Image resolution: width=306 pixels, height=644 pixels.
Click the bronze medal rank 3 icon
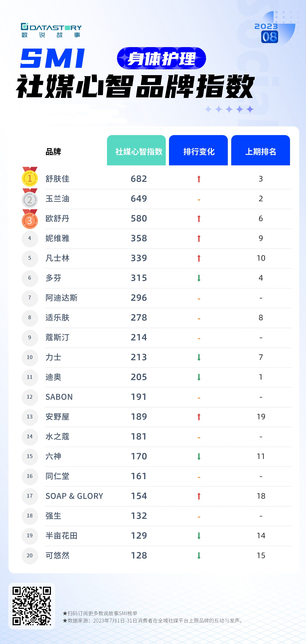30,220
